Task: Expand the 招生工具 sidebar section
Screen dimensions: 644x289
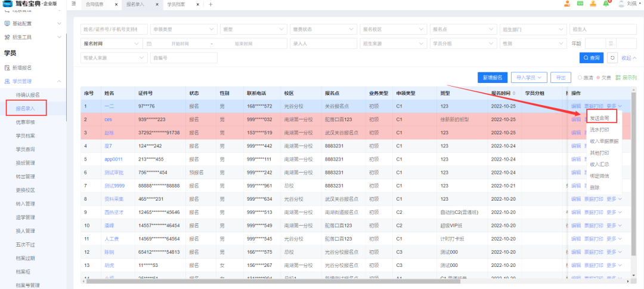Action: 59,38
